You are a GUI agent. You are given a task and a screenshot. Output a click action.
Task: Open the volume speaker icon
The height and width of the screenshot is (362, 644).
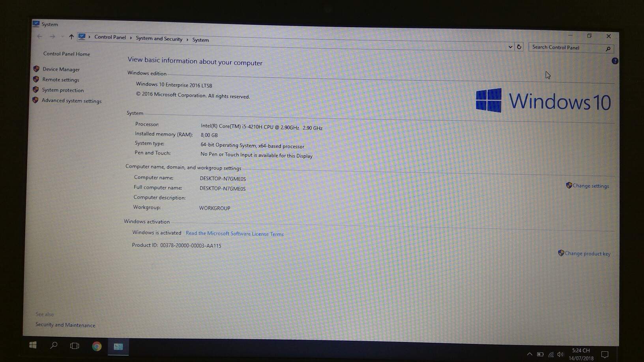(x=560, y=355)
